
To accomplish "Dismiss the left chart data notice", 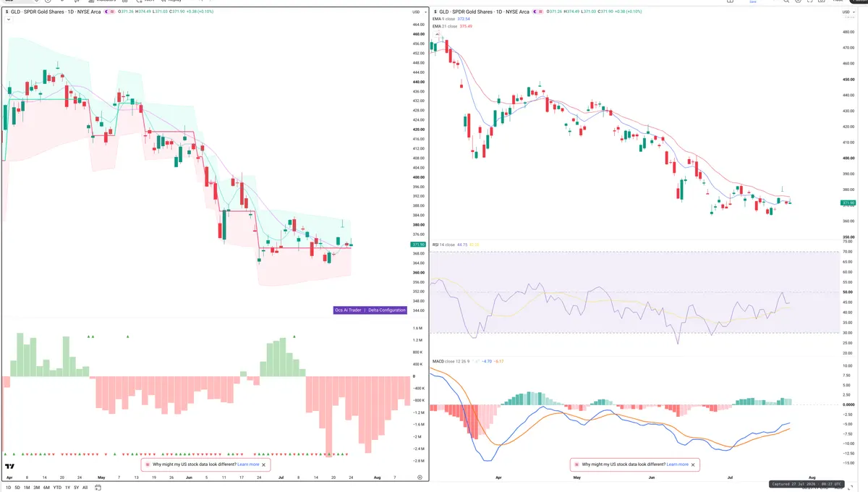I will pos(264,465).
